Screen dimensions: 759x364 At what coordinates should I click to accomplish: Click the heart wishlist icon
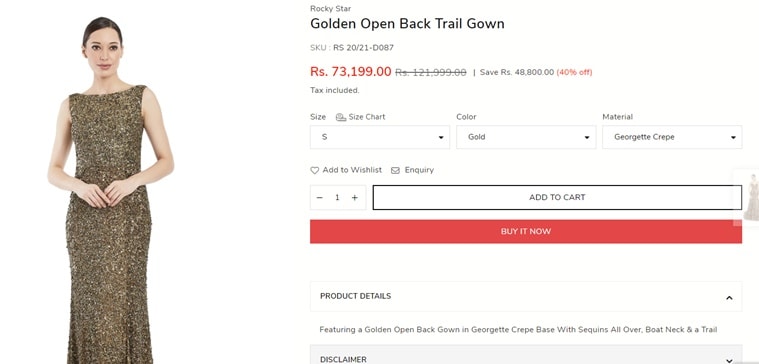[x=315, y=170]
